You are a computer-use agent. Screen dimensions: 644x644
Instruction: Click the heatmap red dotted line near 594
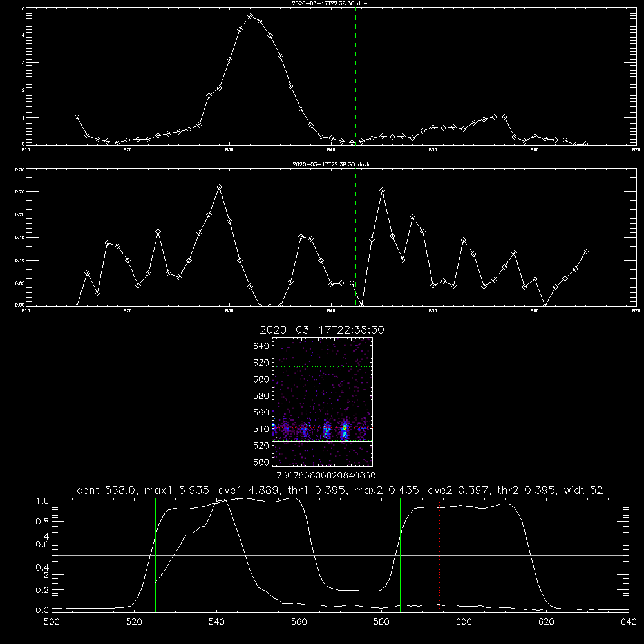[323, 384]
